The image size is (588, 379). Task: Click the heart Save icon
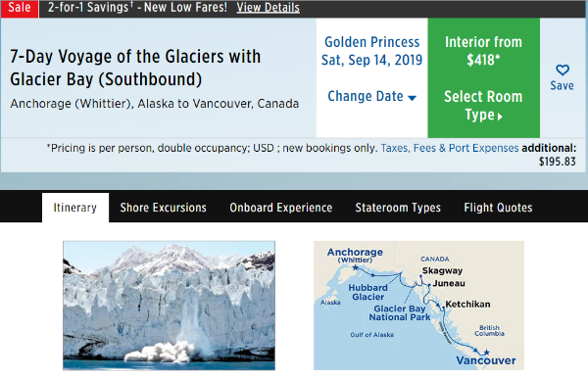click(x=563, y=71)
